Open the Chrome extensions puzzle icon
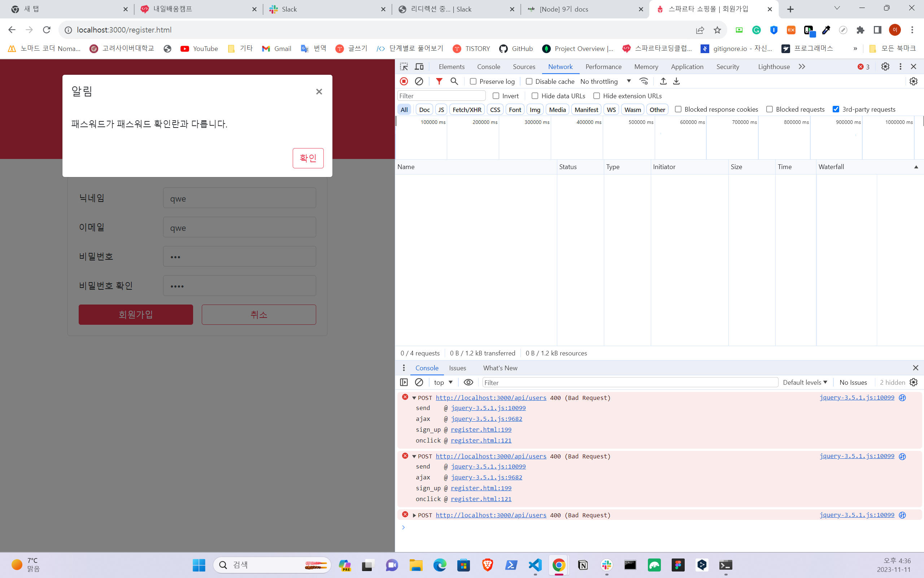The width and height of the screenshot is (924, 578). pyautogui.click(x=860, y=30)
